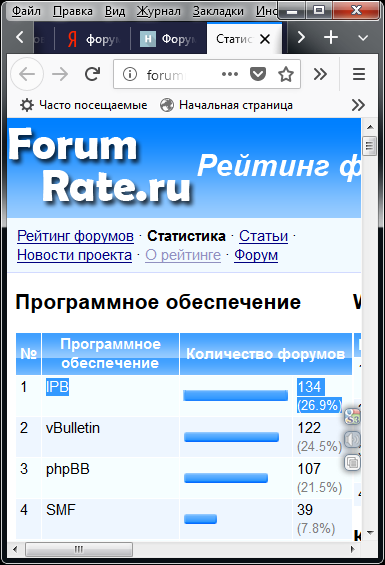Click the horizontal scrollbar left arrow
The height and width of the screenshot is (565, 385).
15,550
